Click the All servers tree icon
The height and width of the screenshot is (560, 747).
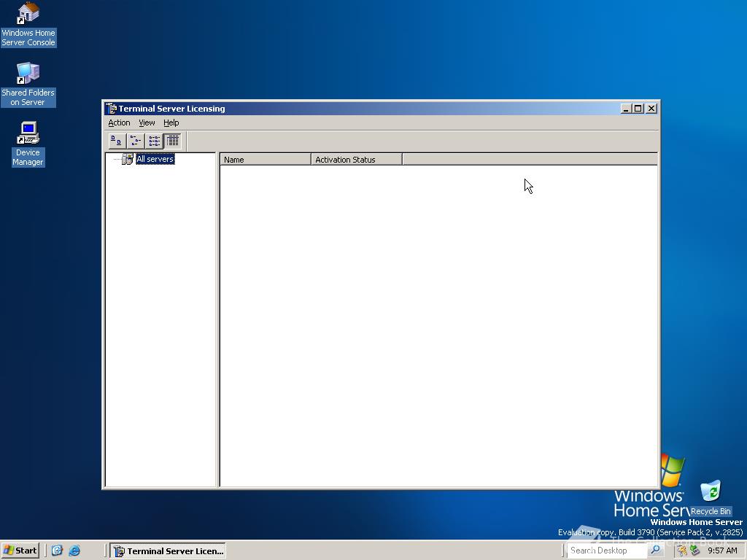[x=127, y=159]
